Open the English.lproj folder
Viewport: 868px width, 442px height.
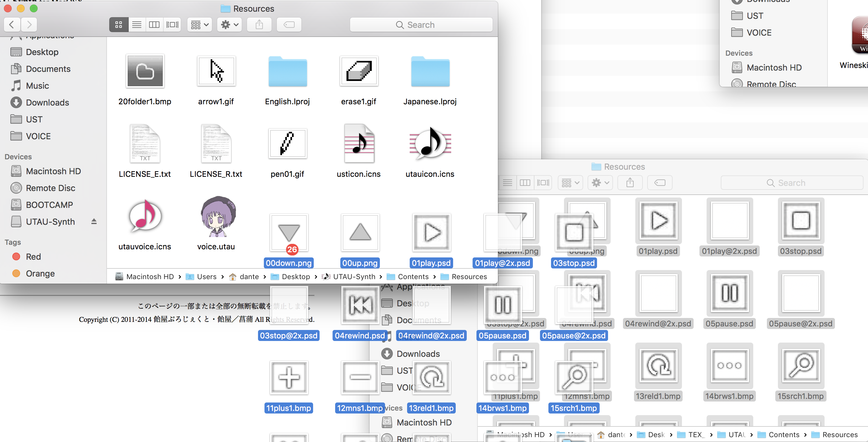[x=287, y=71]
